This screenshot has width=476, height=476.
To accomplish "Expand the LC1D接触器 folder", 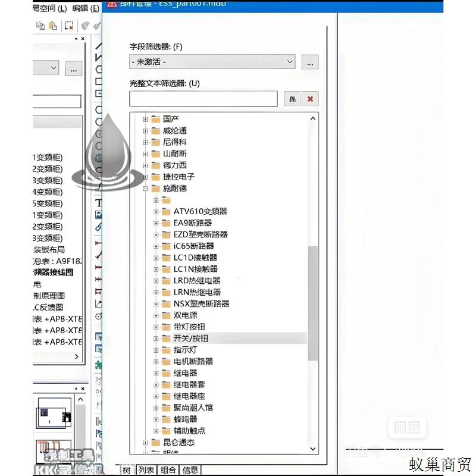I will click(156, 258).
